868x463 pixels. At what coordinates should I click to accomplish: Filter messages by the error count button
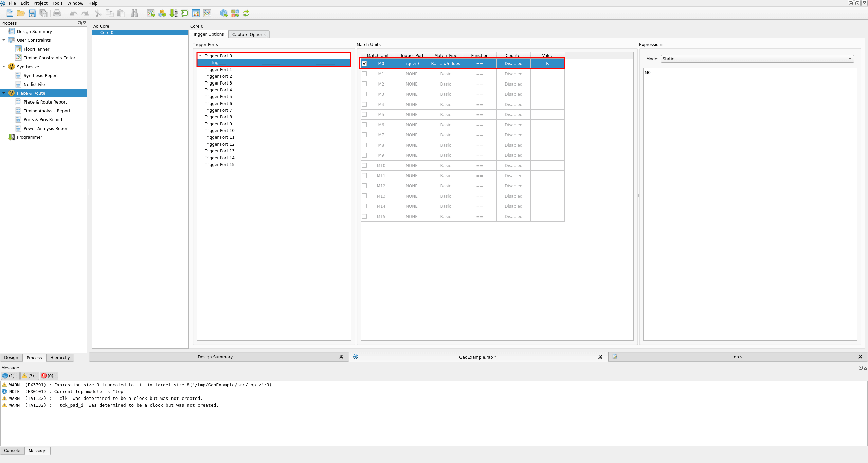point(49,376)
